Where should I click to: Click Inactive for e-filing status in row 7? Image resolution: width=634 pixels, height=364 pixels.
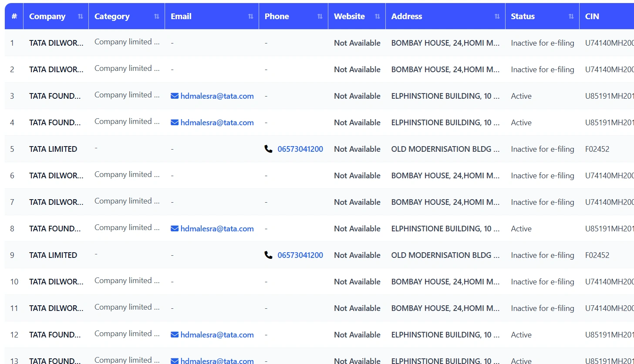[x=543, y=202]
